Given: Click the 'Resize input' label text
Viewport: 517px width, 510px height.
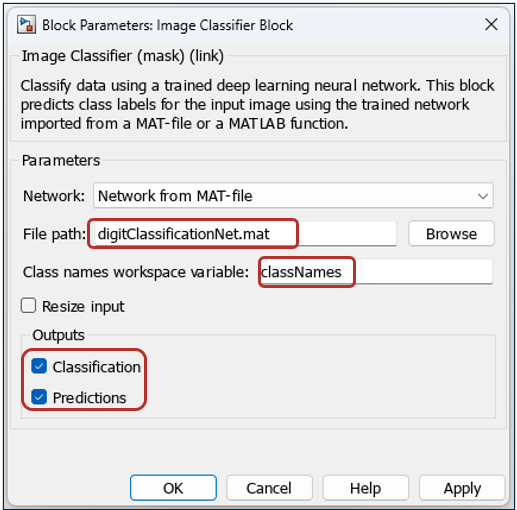Looking at the screenshot, I should coord(83,306).
